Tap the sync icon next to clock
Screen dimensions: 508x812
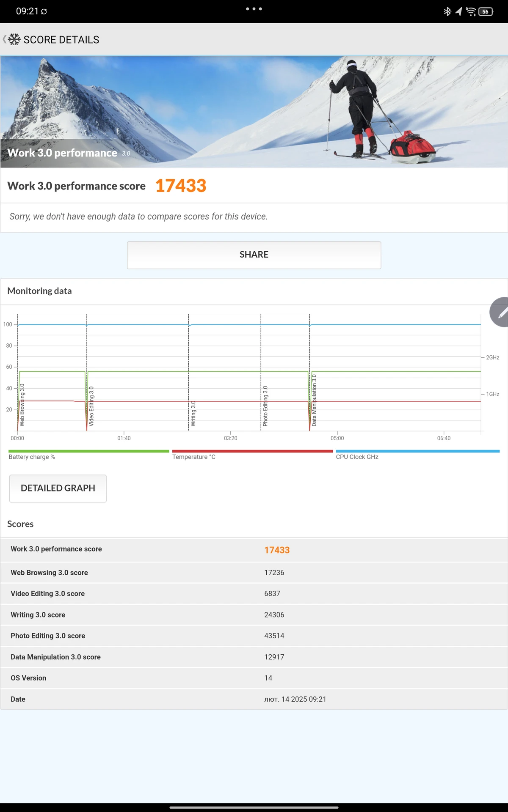click(44, 12)
